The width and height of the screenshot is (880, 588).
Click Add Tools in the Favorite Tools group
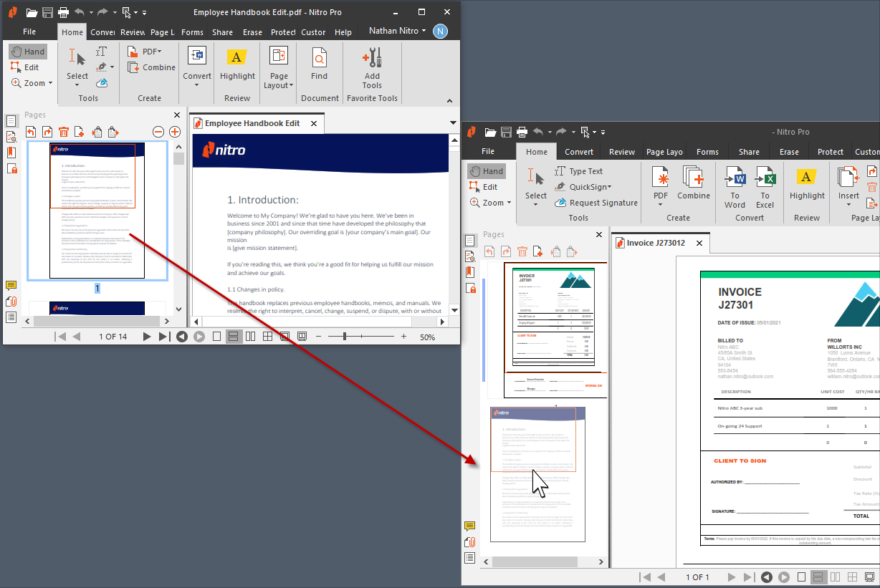(372, 67)
